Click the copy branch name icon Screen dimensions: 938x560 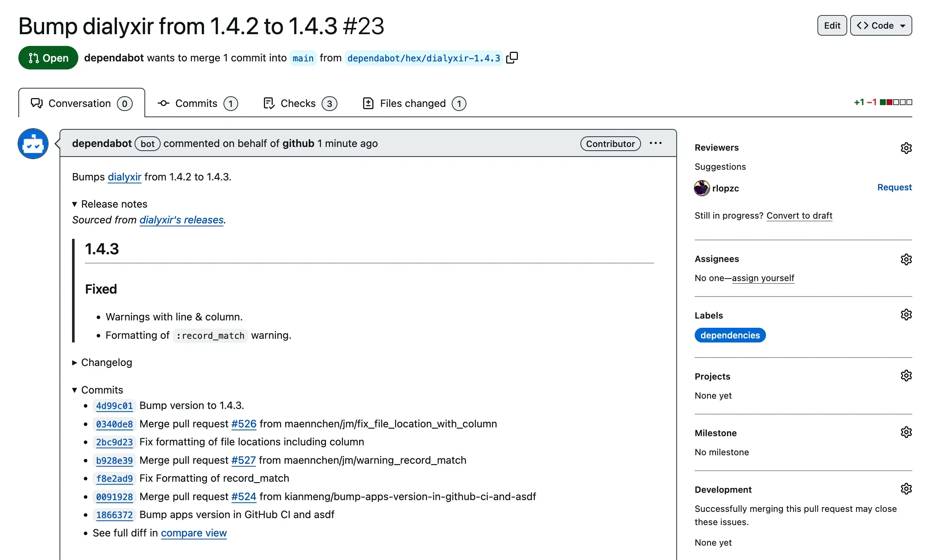(513, 58)
